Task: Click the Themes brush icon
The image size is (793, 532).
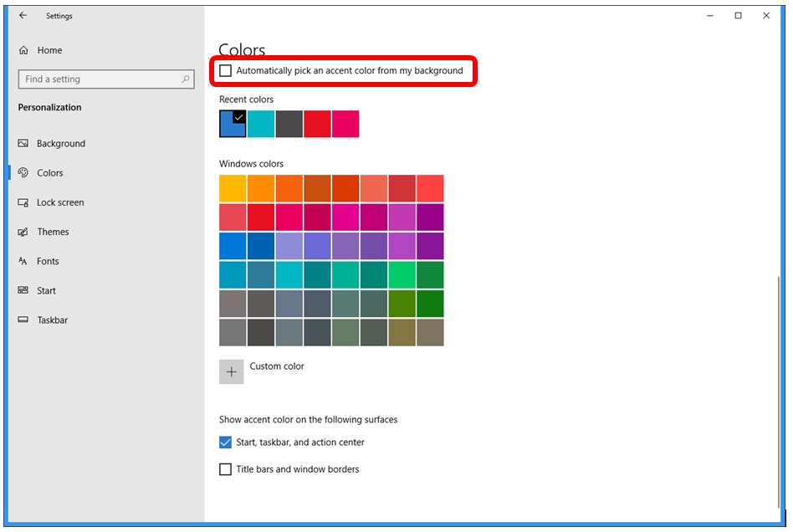Action: (x=23, y=232)
